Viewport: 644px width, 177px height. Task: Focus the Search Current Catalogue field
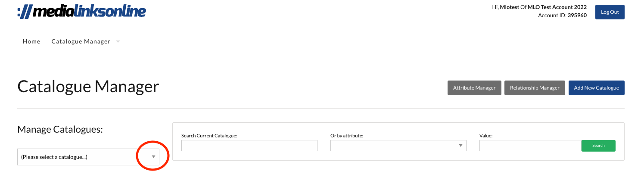click(x=249, y=146)
